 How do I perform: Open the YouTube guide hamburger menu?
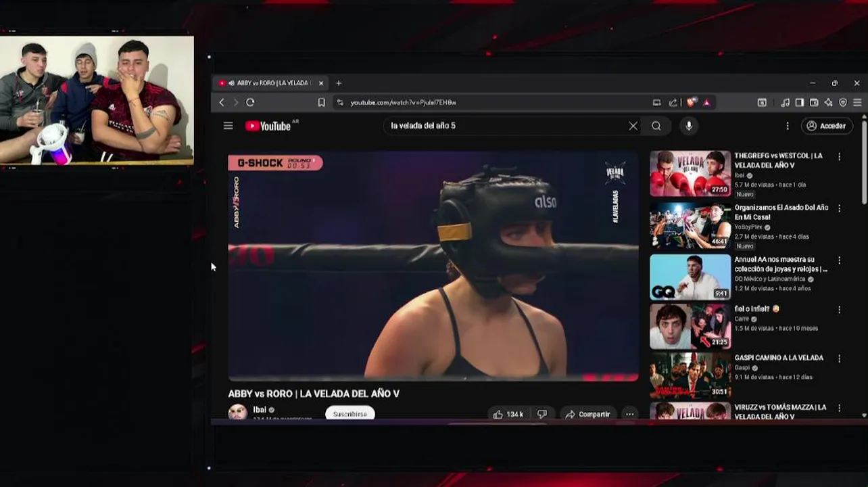(228, 126)
